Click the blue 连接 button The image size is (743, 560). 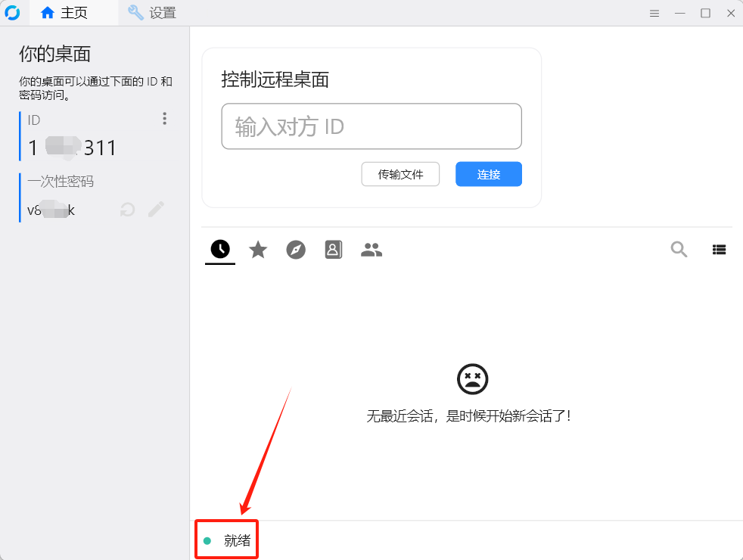pyautogui.click(x=489, y=174)
